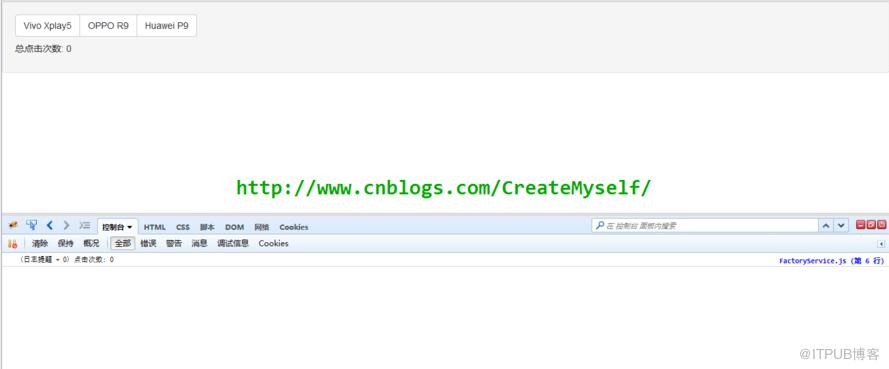The width and height of the screenshot is (889, 369).
Task: Minimize the Firebug panel
Action: pos(861,225)
